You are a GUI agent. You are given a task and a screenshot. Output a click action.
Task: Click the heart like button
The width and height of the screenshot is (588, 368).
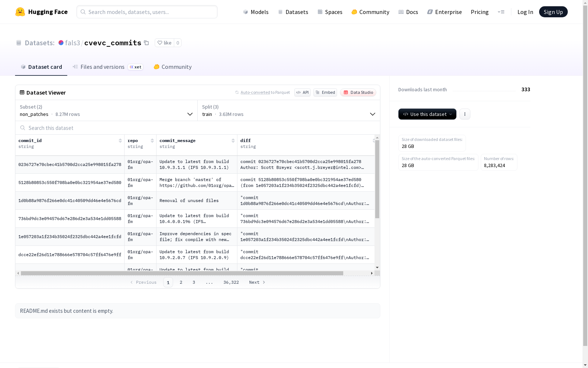(x=164, y=43)
